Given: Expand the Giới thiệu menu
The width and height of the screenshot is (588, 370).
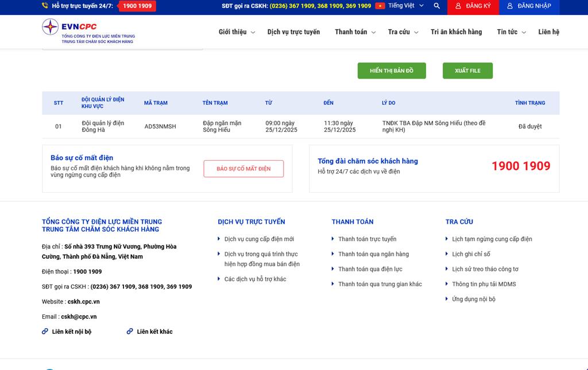Looking at the screenshot, I should click(x=236, y=32).
